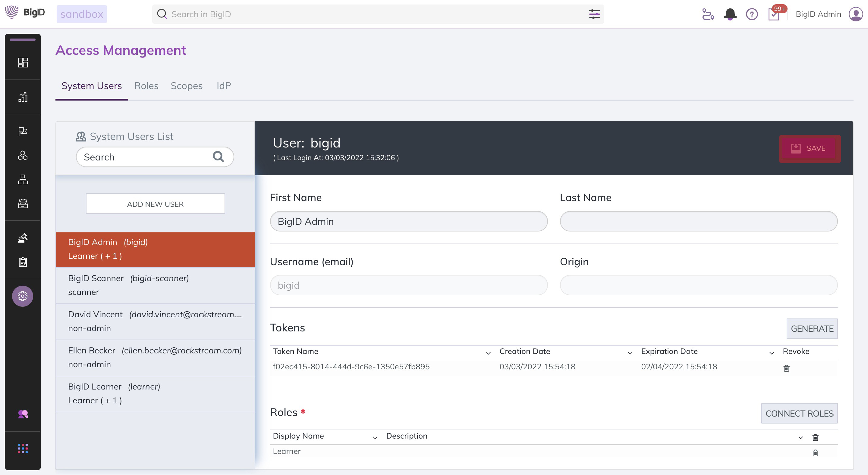Open the apps grid icon in sidebar

tap(23, 448)
